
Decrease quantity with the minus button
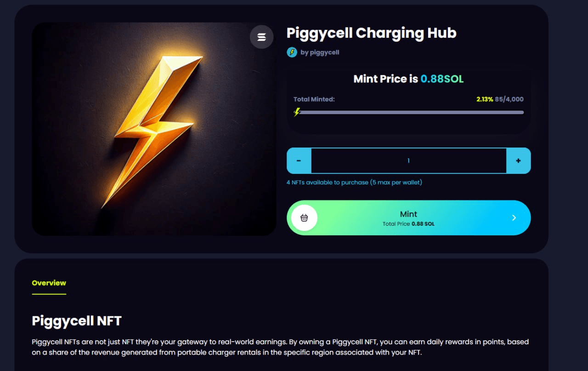[x=299, y=161]
